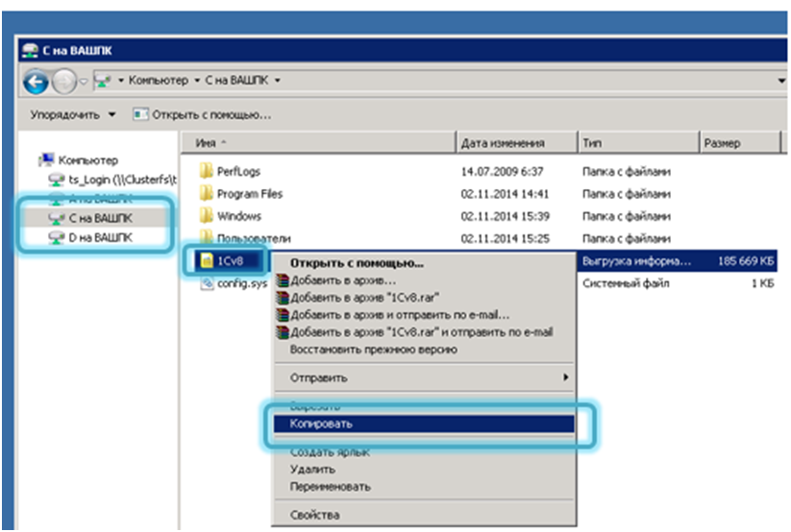Image resolution: width=791 pixels, height=532 pixels.
Task: Click Системный файл type of config.sys
Action: (626, 283)
